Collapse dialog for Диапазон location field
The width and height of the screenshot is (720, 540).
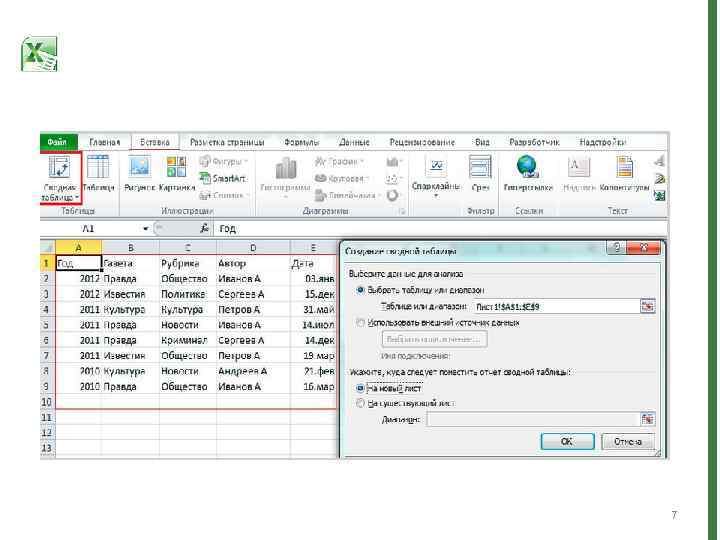pyautogui.click(x=647, y=419)
